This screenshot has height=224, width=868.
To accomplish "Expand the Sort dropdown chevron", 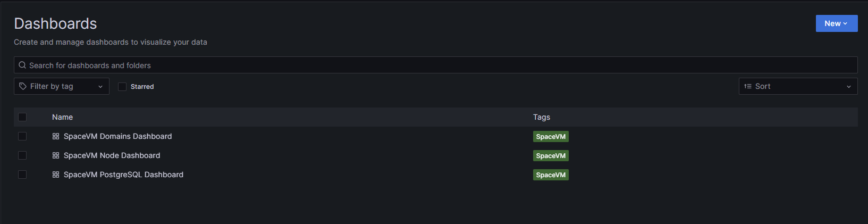I will [848, 87].
